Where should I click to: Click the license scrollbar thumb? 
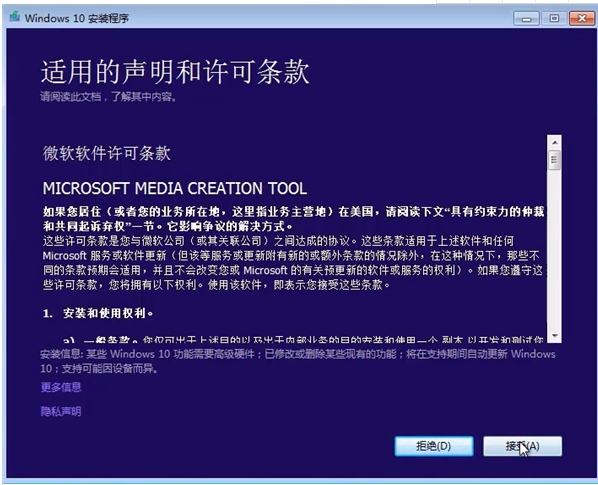point(555,160)
